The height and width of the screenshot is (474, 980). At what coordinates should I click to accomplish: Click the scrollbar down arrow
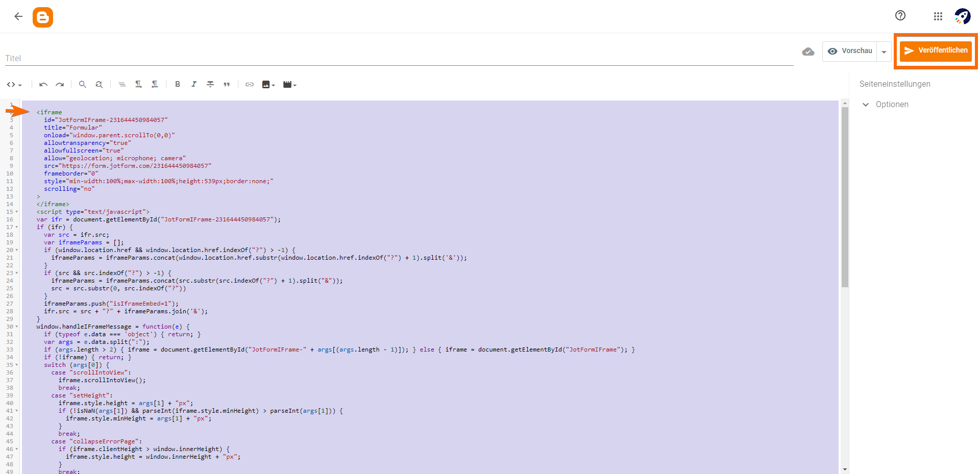point(845,469)
